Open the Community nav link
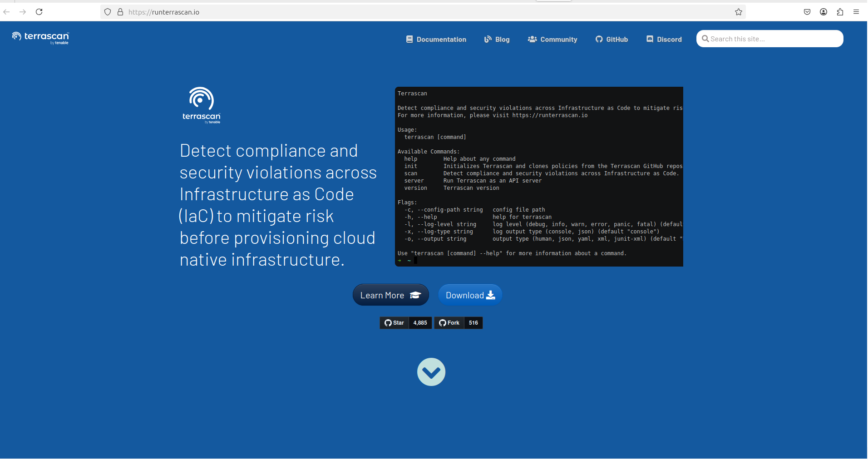 [552, 40]
